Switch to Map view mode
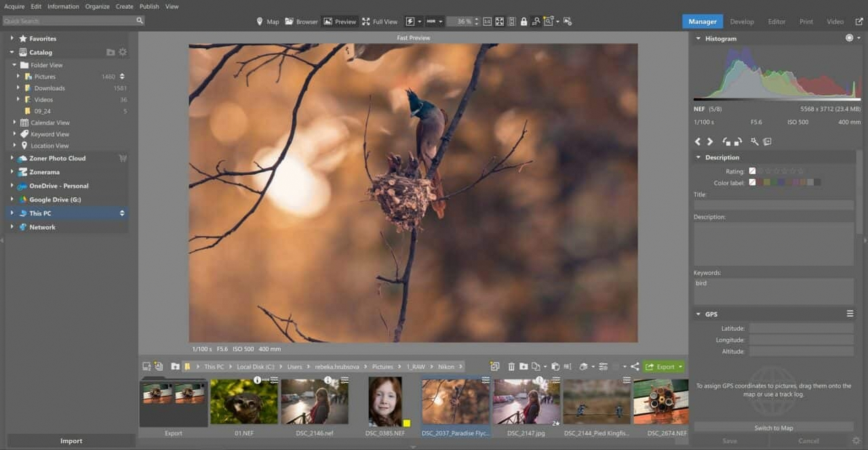This screenshot has height=450, width=868. 267,22
